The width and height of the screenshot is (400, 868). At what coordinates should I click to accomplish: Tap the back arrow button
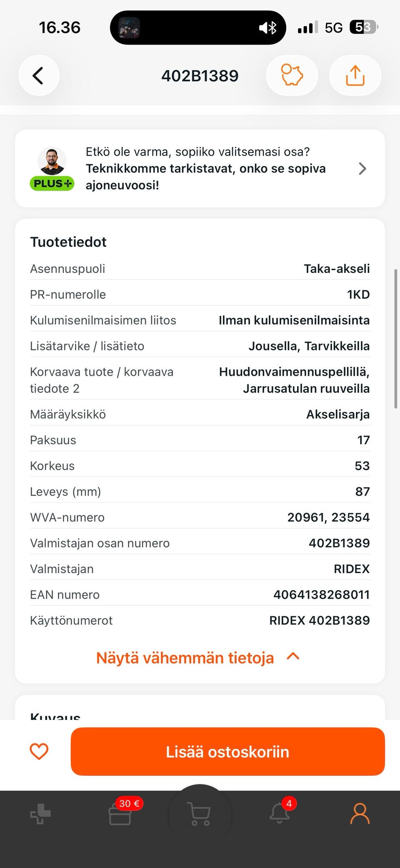point(39,75)
